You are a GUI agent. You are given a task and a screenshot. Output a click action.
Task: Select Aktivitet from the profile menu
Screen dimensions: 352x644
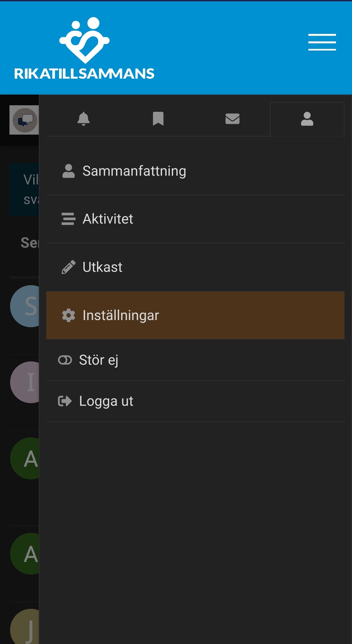click(108, 219)
